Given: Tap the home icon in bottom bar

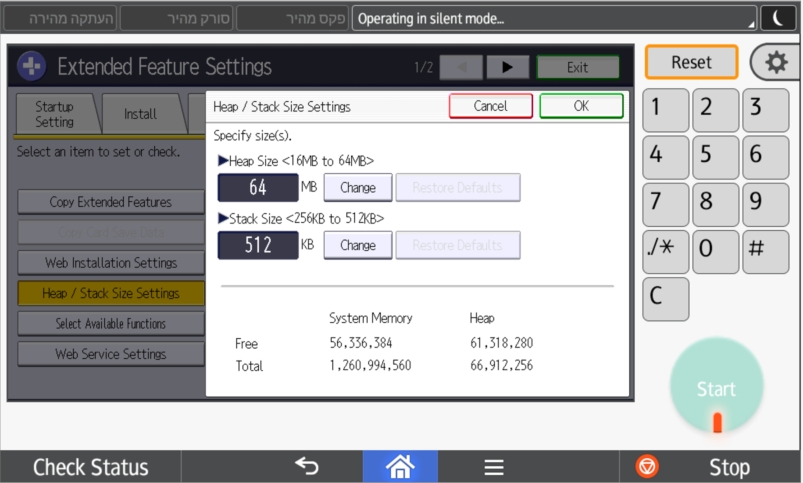Looking at the screenshot, I should click(x=399, y=466).
